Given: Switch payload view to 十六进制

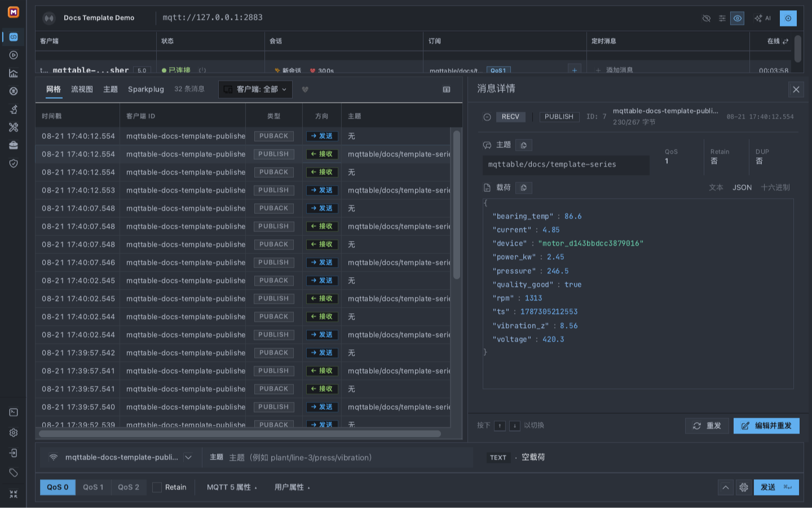Looking at the screenshot, I should coord(775,187).
